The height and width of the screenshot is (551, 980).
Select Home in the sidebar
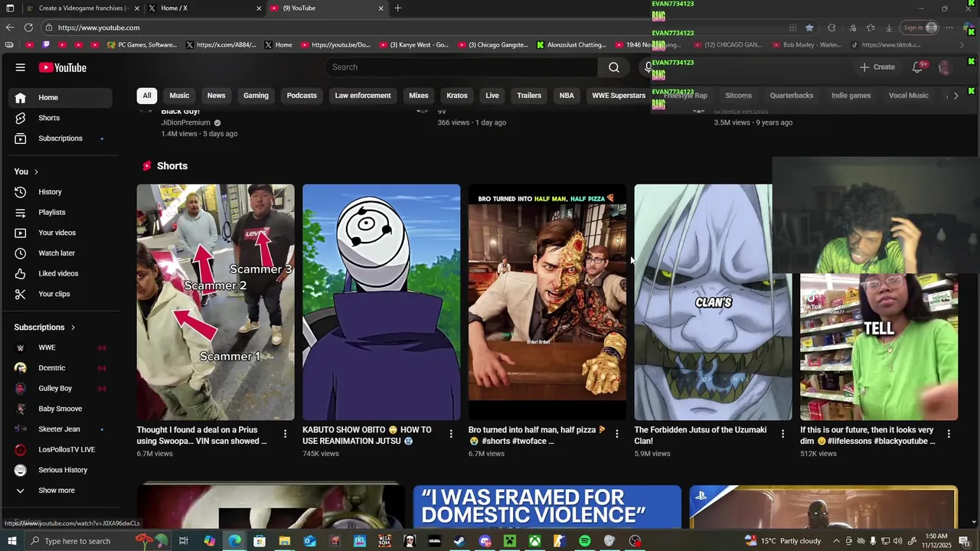(x=60, y=97)
